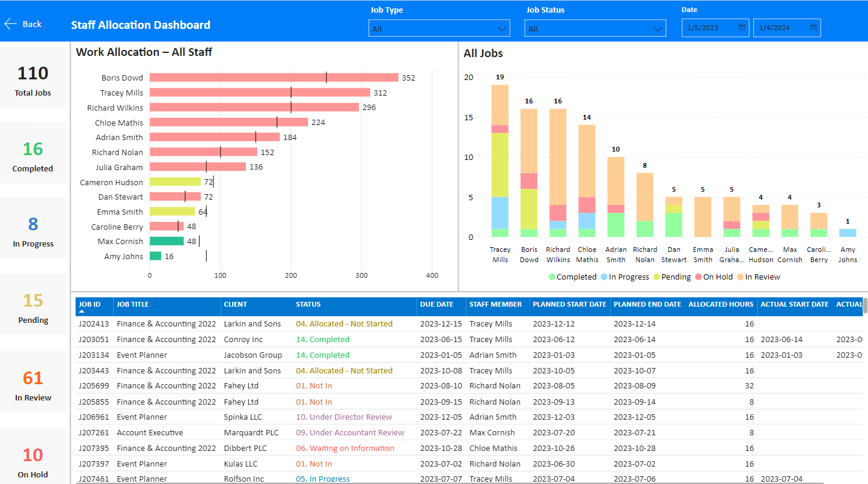
Task: Click allocated hours value 32
Action: point(749,385)
